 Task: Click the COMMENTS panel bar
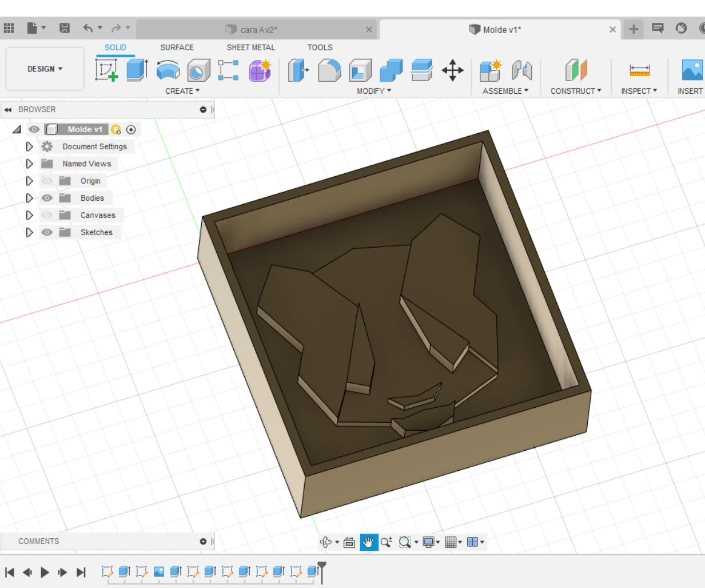(38, 541)
